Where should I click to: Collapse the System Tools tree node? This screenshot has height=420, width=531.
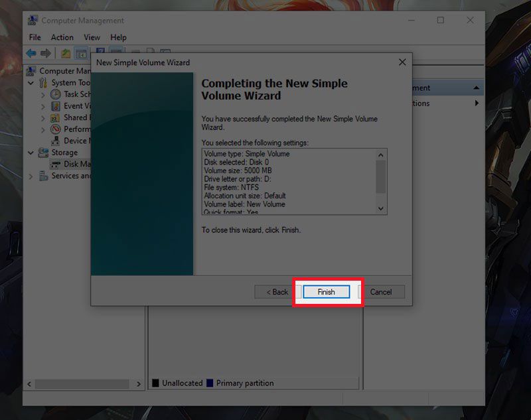[31, 82]
